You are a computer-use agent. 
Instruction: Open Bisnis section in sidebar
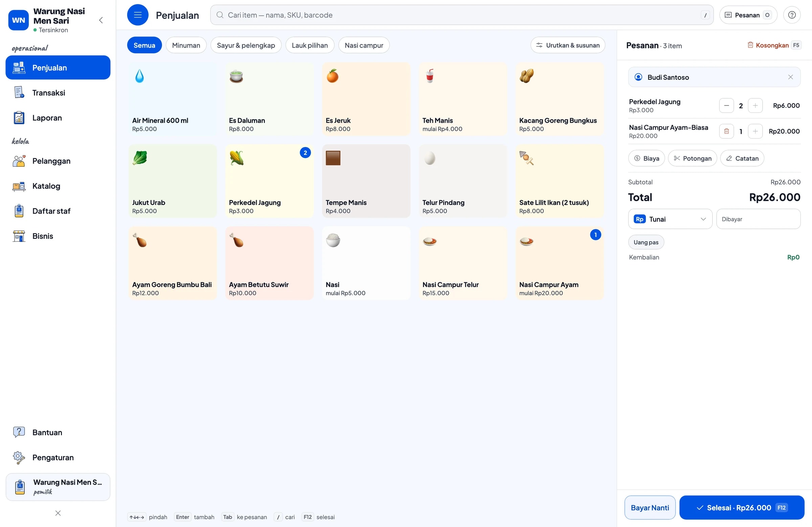tap(58, 236)
